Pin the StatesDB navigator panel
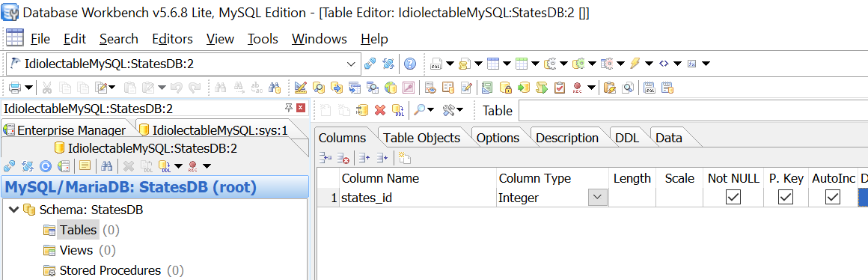The height and width of the screenshot is (280, 868). pos(289,107)
